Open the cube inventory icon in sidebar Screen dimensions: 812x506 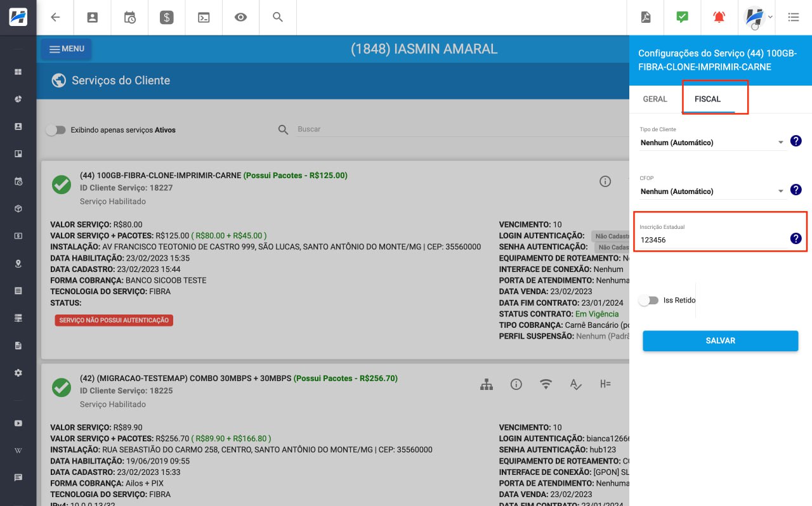pyautogui.click(x=18, y=209)
